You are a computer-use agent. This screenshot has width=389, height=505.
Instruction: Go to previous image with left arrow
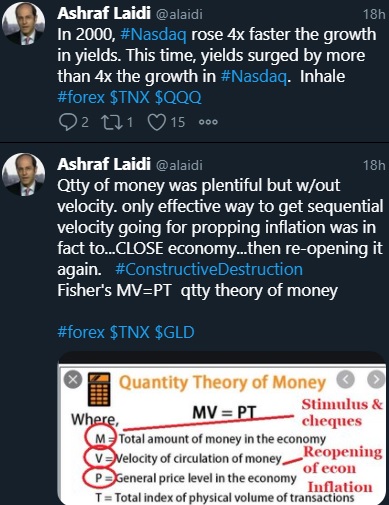[x=346, y=379]
